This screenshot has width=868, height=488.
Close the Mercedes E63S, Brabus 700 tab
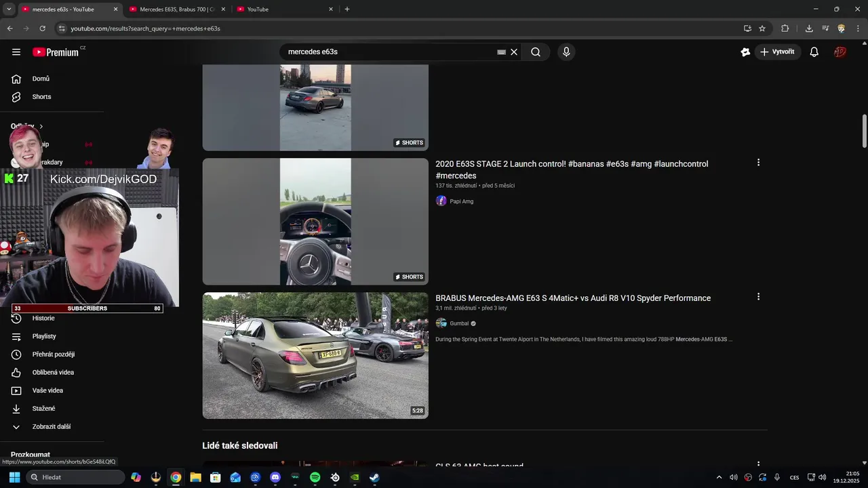[x=223, y=9]
